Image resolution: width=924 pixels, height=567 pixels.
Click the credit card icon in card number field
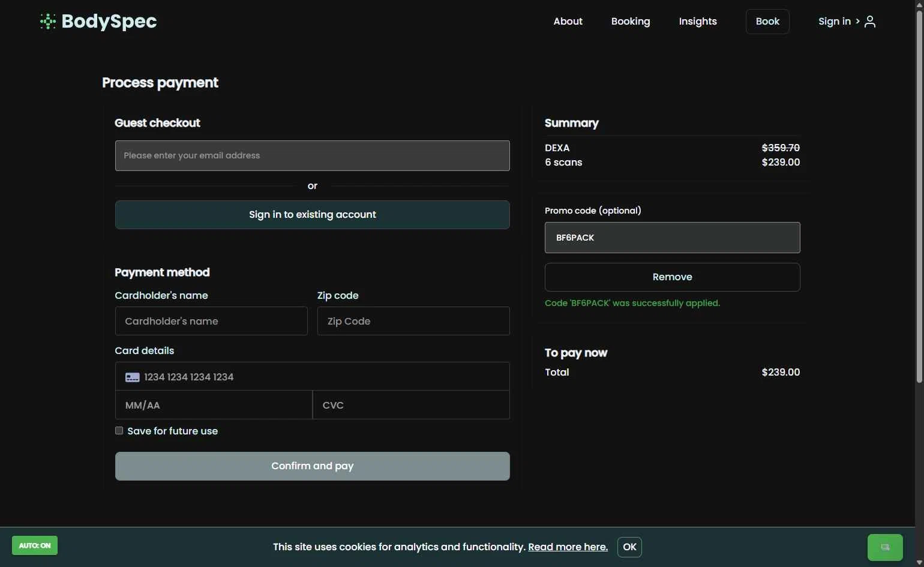click(133, 377)
